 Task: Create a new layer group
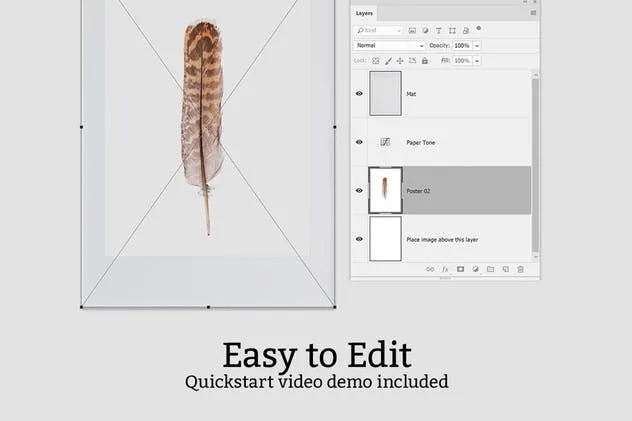coord(490,269)
